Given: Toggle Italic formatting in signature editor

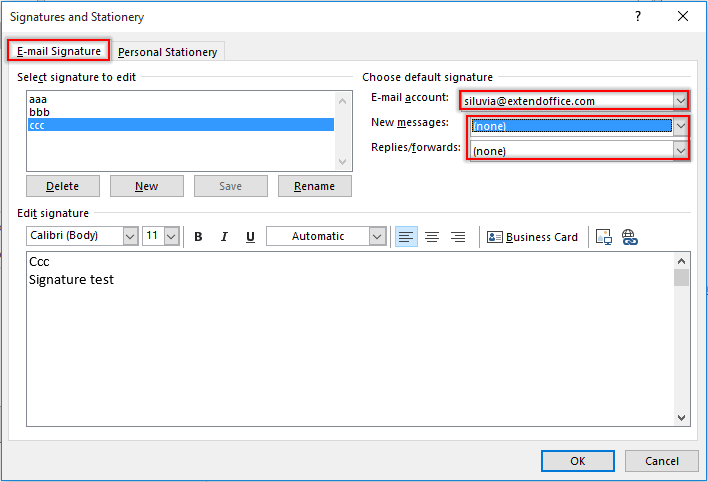Looking at the screenshot, I should pyautogui.click(x=224, y=237).
